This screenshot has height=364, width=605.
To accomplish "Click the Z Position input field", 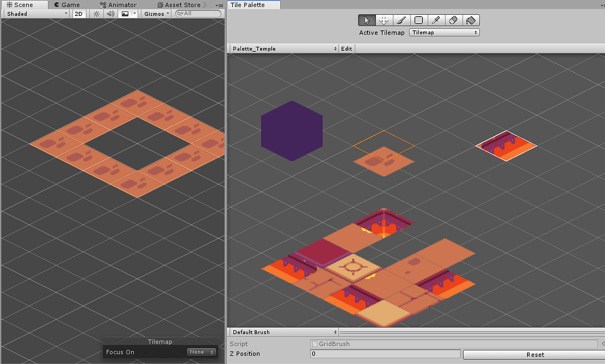I will click(x=384, y=353).
